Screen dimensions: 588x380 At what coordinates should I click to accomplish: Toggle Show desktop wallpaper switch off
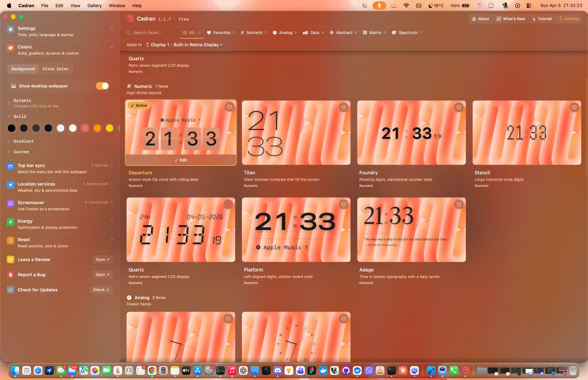(x=102, y=86)
